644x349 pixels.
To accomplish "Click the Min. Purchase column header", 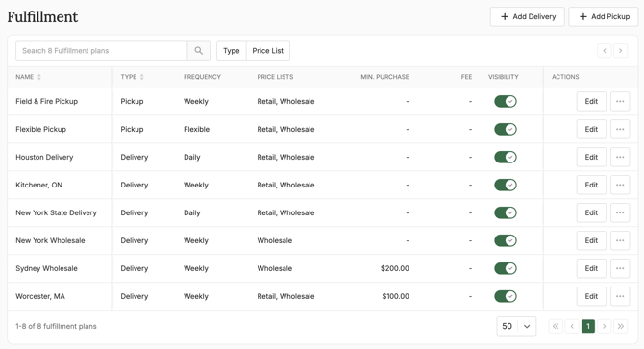I will point(384,77).
